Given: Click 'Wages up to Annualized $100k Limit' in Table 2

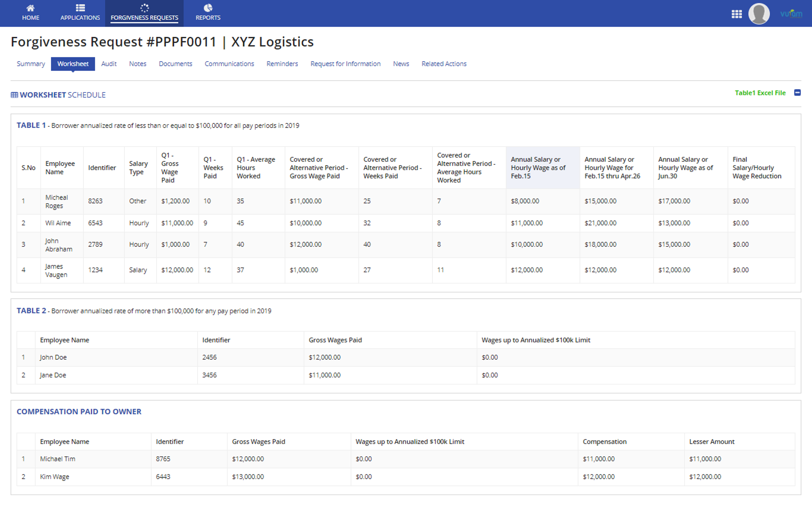Looking at the screenshot, I should pos(536,340).
